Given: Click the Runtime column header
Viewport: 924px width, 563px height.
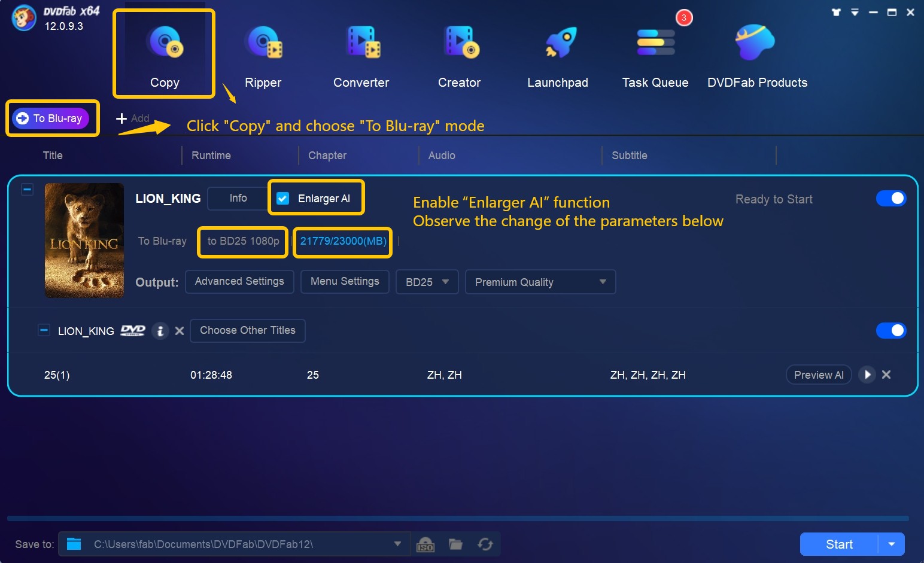Looking at the screenshot, I should click(211, 156).
